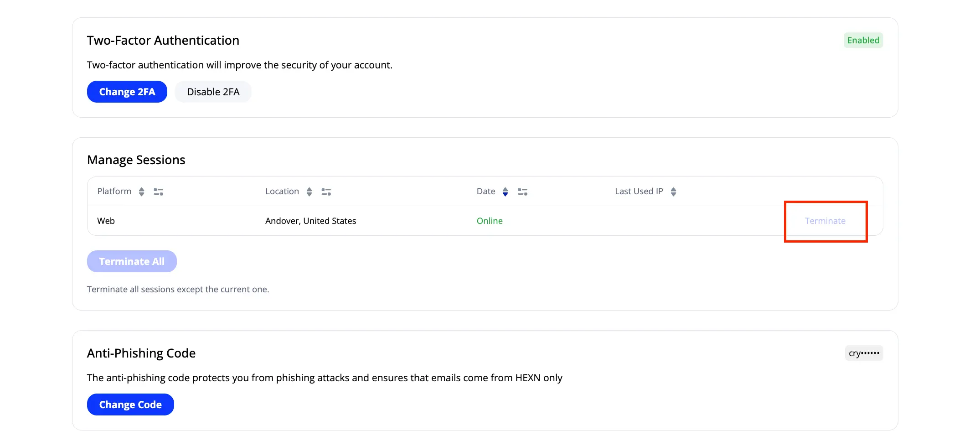This screenshot has width=980, height=446.
Task: Click the terminate-all-sessions helper text
Action: click(x=178, y=290)
